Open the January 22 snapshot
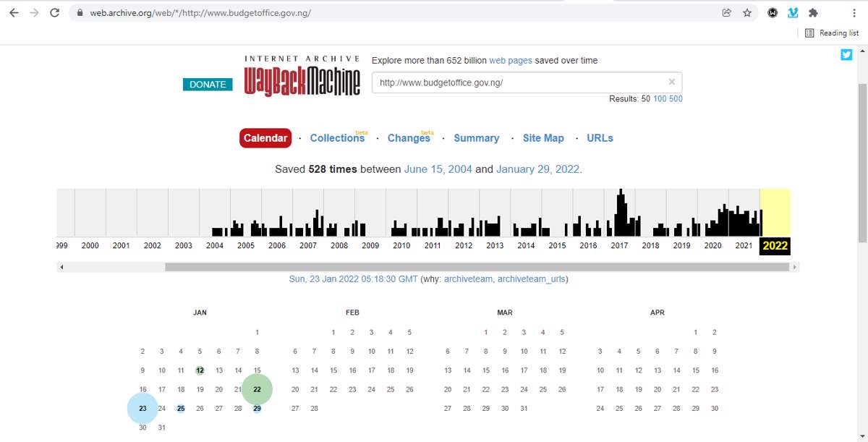 tap(257, 389)
